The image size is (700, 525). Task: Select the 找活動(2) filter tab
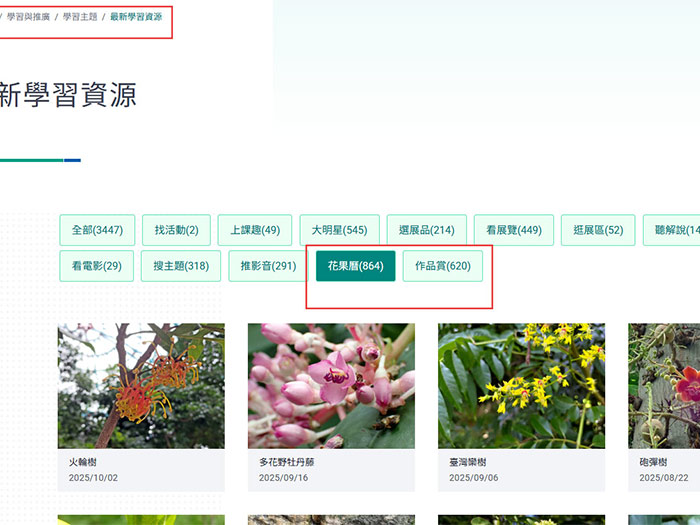[x=176, y=230]
